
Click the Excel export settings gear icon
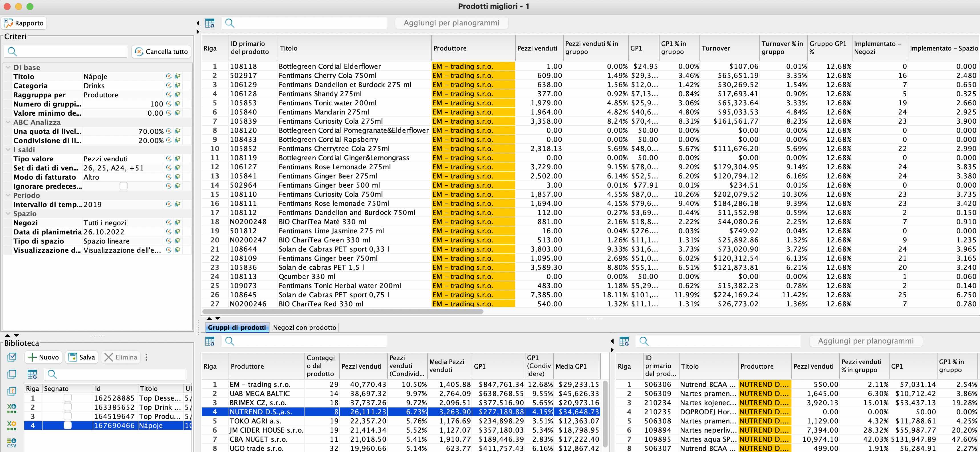coord(12,425)
